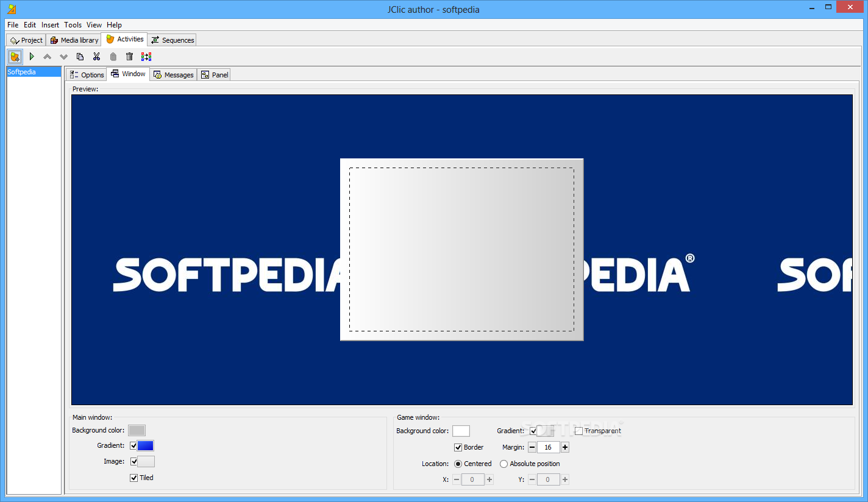Open the Help menu
Screen dimensions: 868x502
pyautogui.click(x=114, y=25)
